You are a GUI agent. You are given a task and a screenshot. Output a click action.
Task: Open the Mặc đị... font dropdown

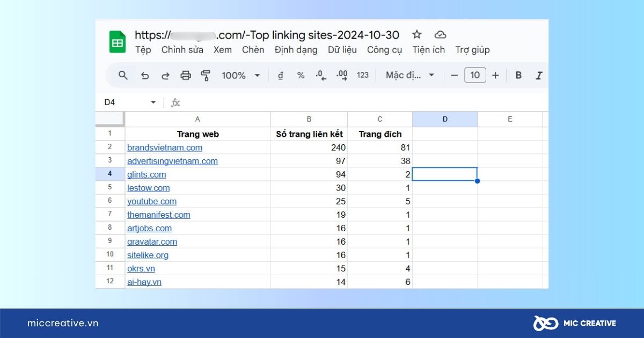[x=410, y=76]
